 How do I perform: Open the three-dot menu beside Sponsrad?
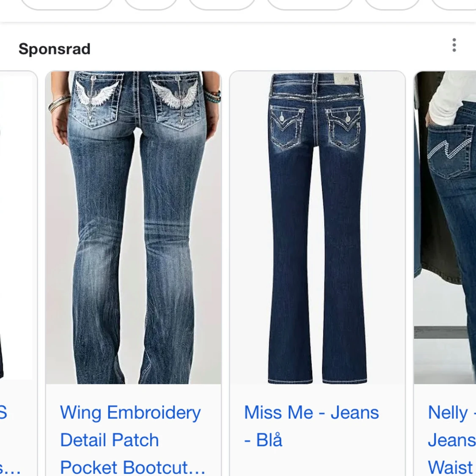coord(454,45)
